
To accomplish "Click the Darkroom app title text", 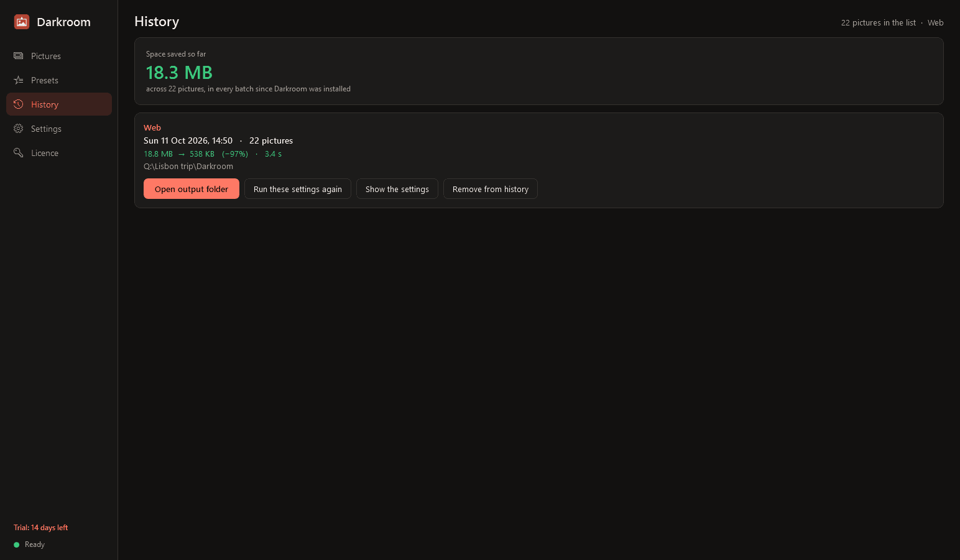I will click(x=63, y=22).
